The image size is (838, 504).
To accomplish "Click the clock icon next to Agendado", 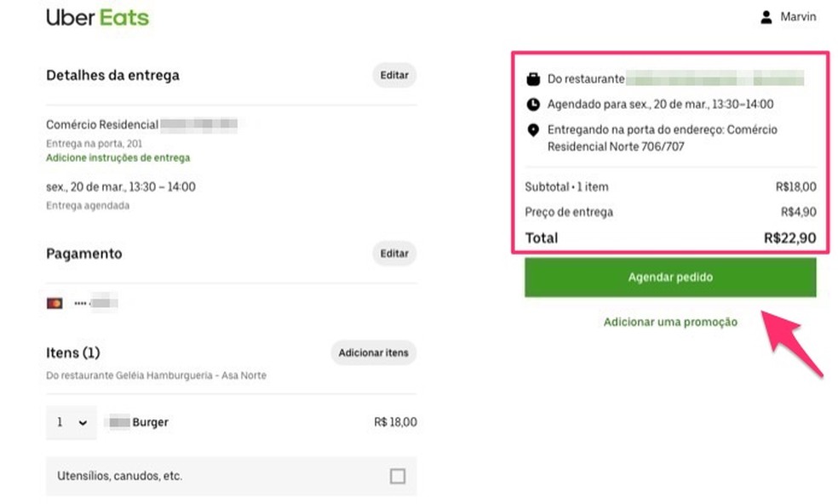I will tap(533, 105).
